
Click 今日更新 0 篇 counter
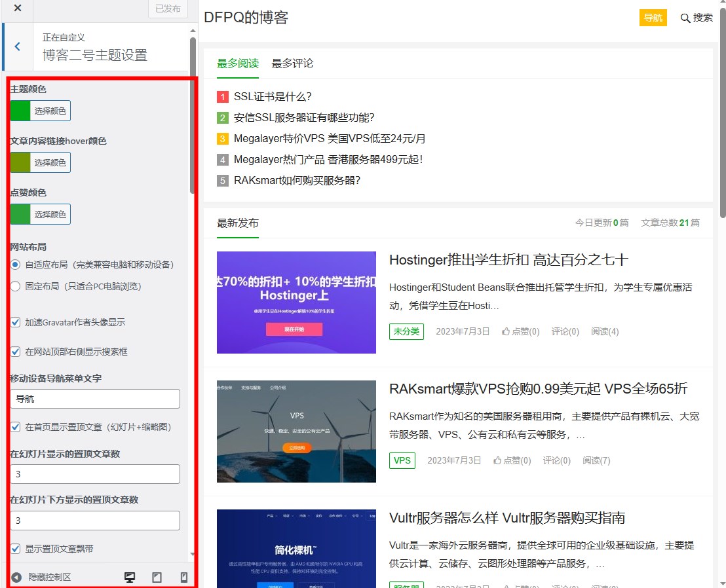click(602, 223)
